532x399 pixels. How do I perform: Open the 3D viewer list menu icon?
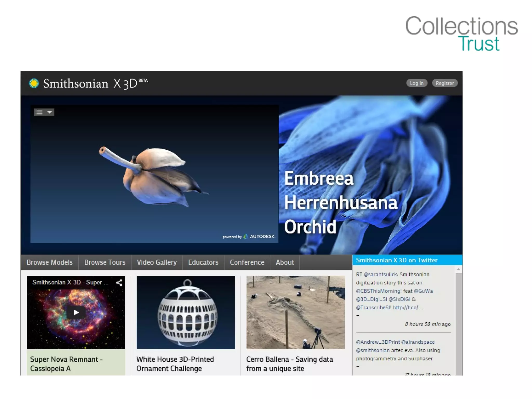click(x=39, y=112)
